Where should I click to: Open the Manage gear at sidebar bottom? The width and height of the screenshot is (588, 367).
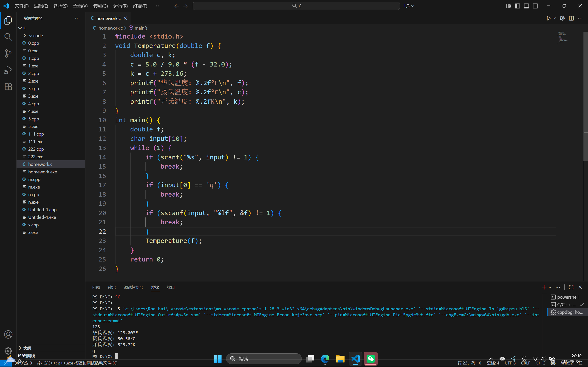pos(8,351)
